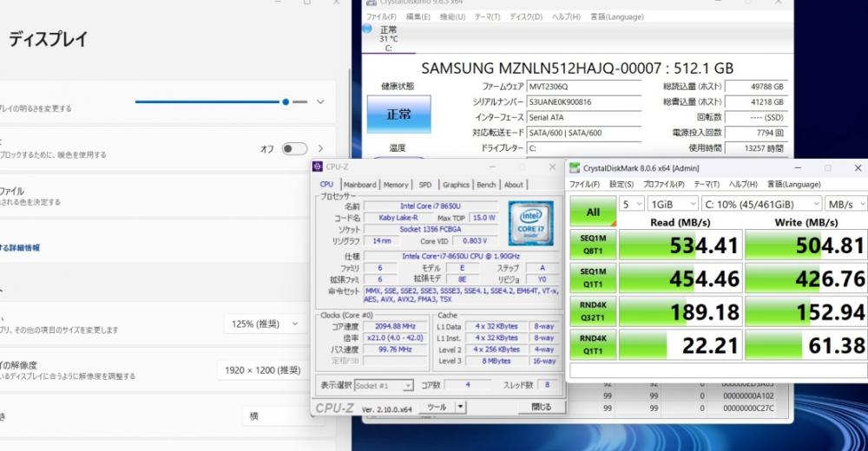This screenshot has width=868, height=451.
Task: Open the test count dropdown showing 5
Action: (x=631, y=204)
